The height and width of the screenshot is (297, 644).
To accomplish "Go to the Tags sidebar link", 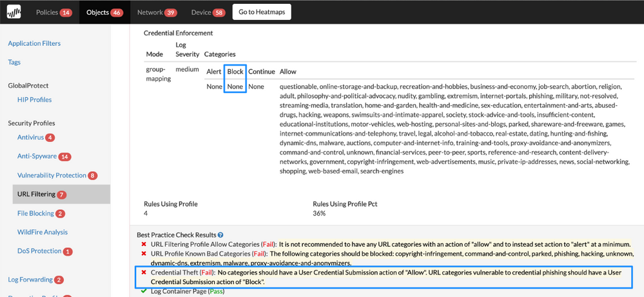I will coord(14,63).
